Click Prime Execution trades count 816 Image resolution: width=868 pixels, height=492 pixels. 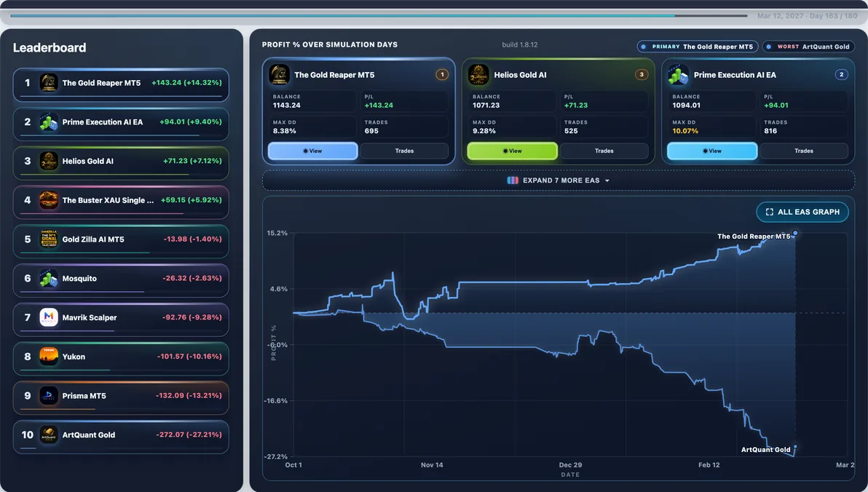click(770, 131)
